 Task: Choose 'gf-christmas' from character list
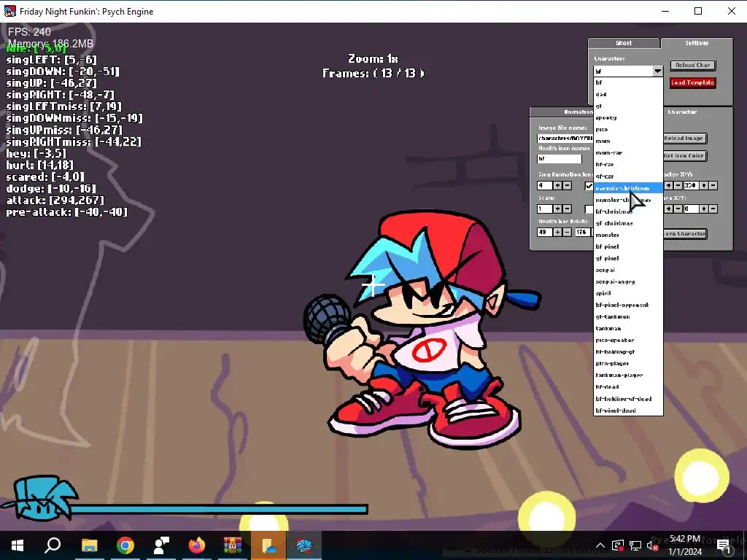pos(628,223)
